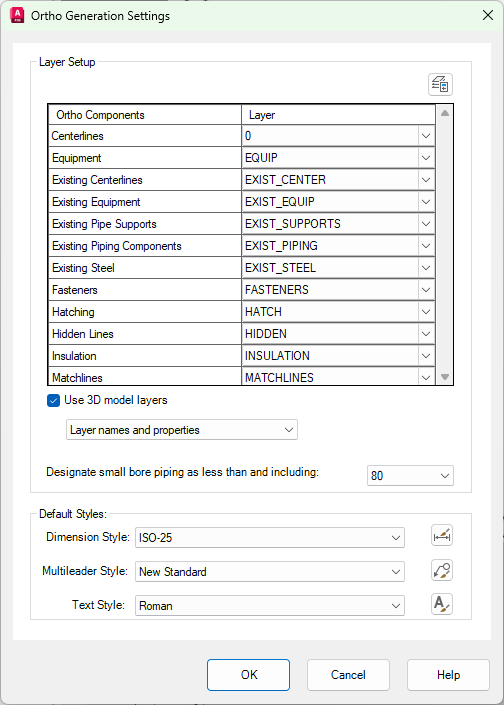Select the Equipment row label

pos(76,158)
